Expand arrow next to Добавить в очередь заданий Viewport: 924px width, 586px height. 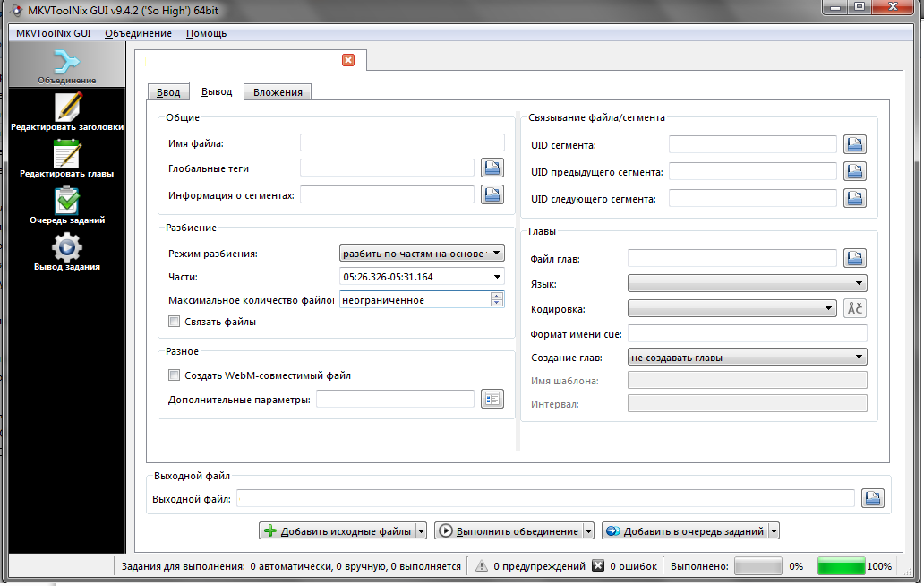[774, 531]
